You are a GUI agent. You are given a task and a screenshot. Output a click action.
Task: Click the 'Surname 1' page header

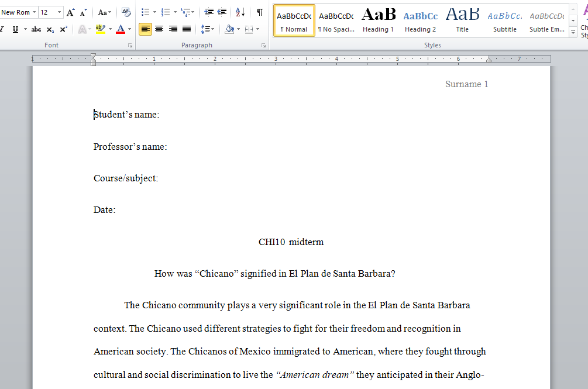[x=466, y=84]
